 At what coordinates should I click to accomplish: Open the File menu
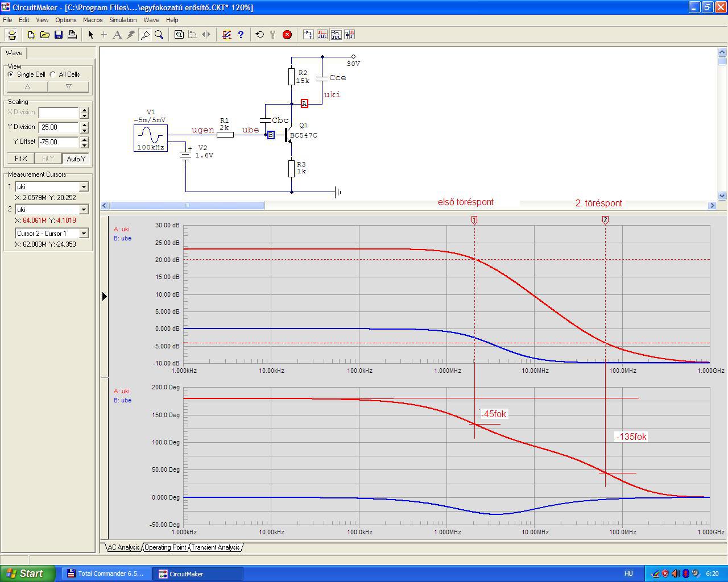7,20
